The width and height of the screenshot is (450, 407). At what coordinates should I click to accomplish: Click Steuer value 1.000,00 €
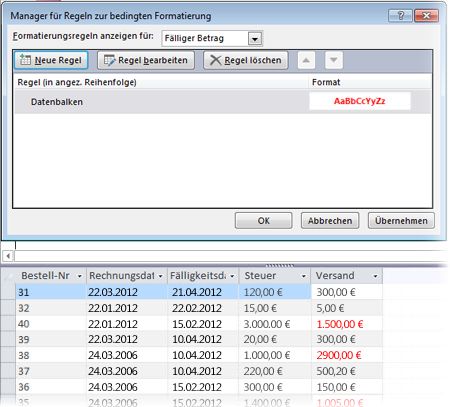click(267, 355)
